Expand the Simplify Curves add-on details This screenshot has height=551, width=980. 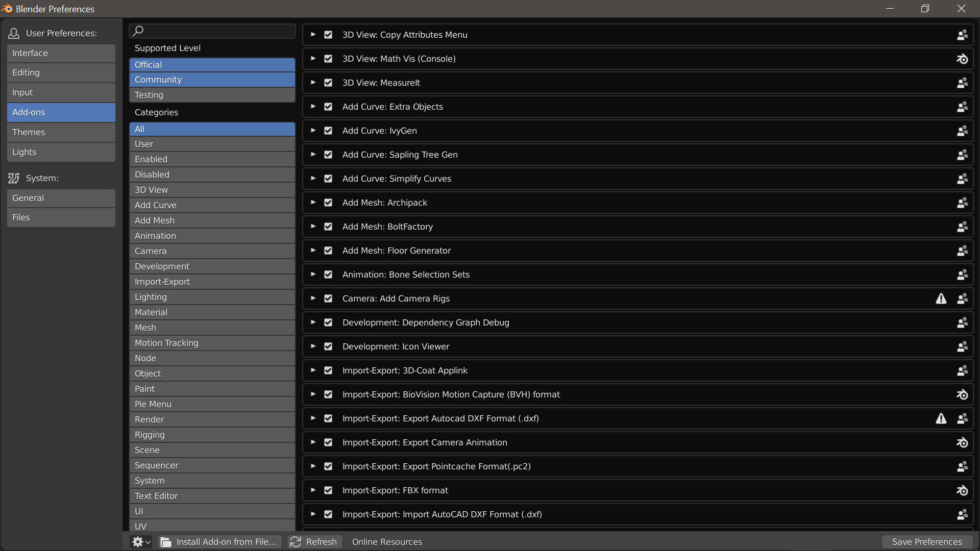(313, 179)
